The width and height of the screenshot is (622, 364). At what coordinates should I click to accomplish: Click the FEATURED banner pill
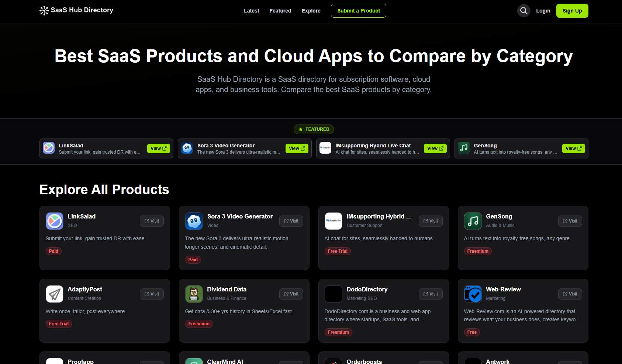314,129
